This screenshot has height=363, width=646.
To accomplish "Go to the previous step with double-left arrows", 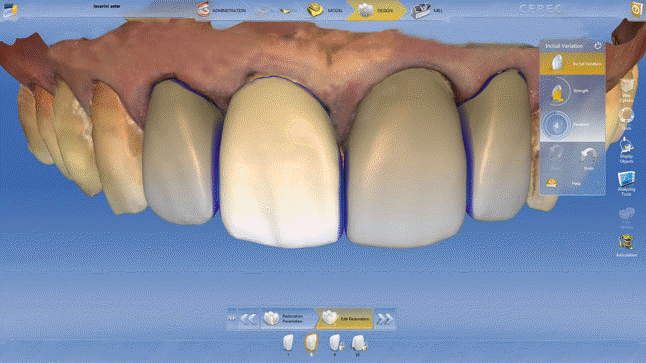I will pos(248,319).
